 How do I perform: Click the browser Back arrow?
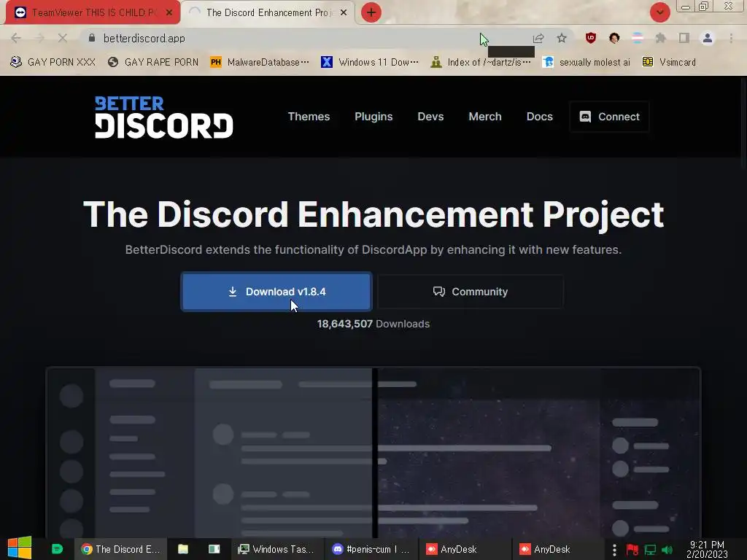(x=16, y=38)
